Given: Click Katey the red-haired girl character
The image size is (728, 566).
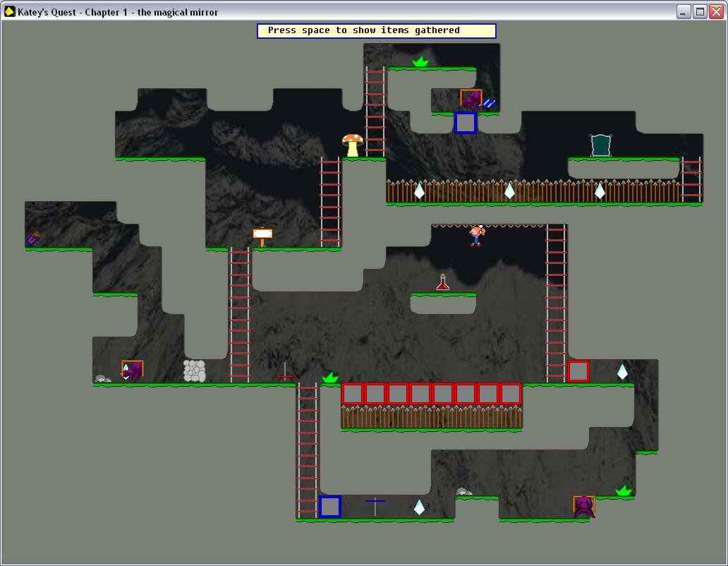Looking at the screenshot, I should [477, 236].
